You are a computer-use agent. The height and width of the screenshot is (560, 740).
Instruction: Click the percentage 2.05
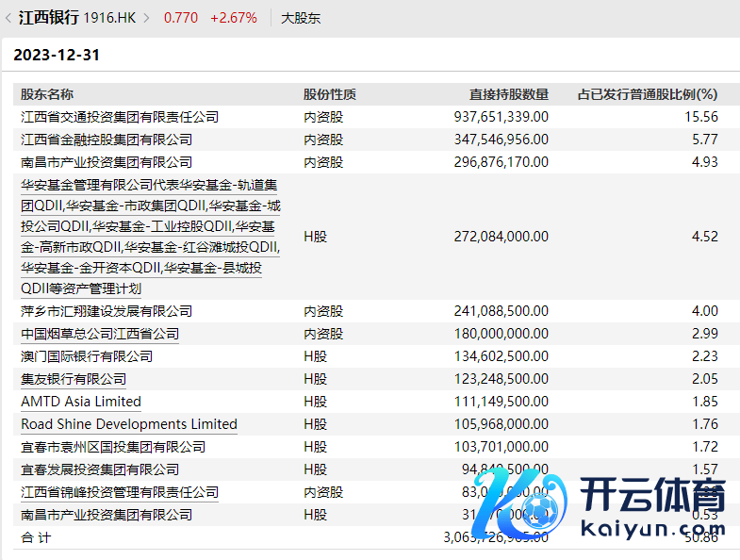click(705, 379)
